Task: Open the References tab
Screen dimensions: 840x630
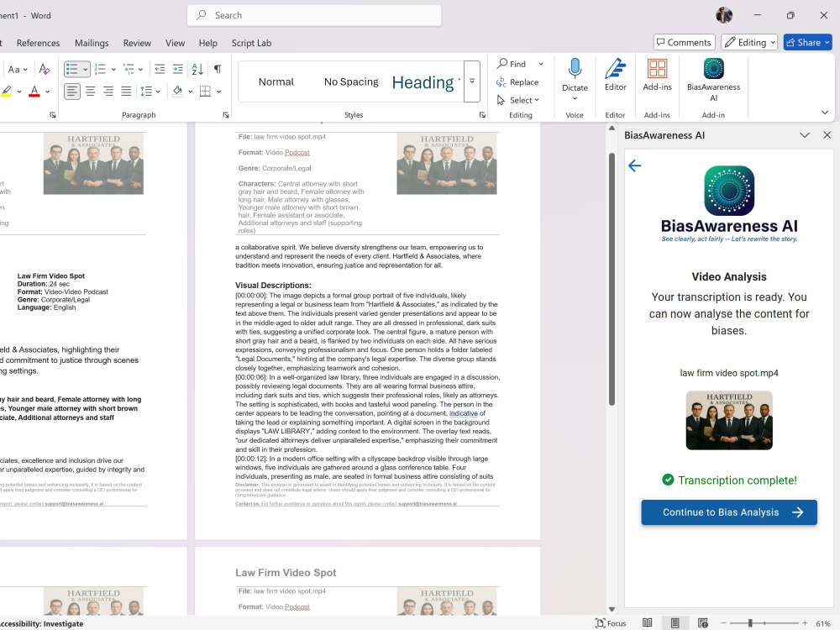Action: pyautogui.click(x=38, y=43)
